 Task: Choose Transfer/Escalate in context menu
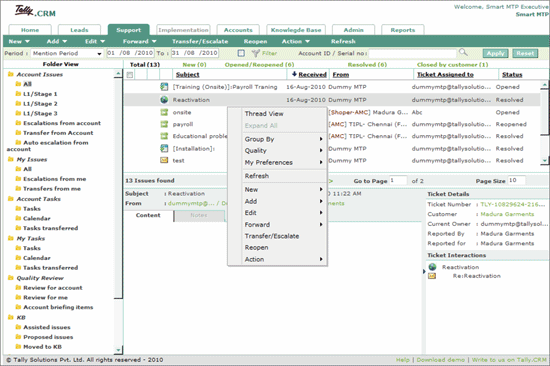point(283,236)
